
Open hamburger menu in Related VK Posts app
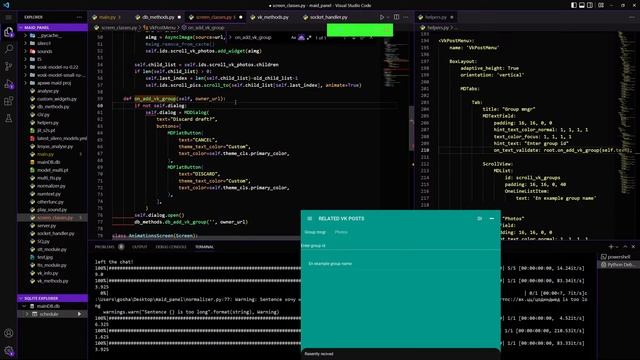(x=309, y=218)
